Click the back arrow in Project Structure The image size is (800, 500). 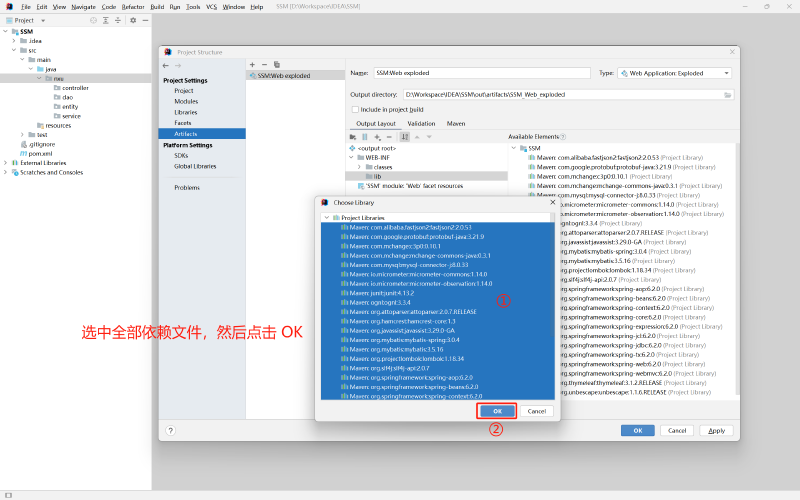tap(166, 65)
